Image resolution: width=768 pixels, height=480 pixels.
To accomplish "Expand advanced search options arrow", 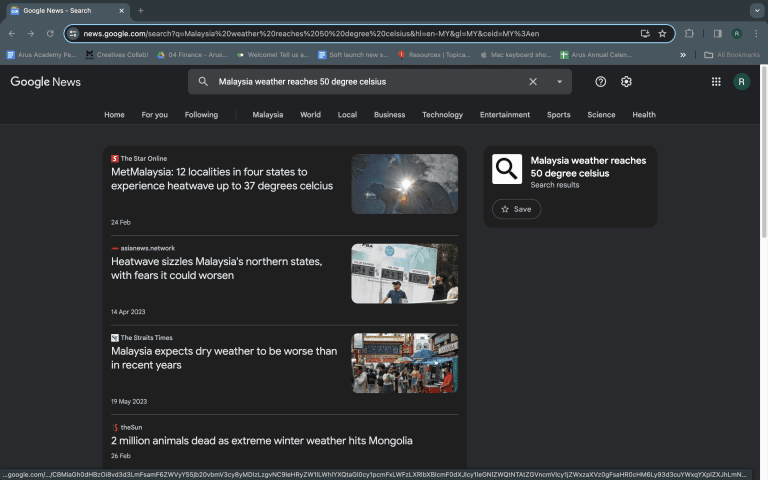I will 559,82.
